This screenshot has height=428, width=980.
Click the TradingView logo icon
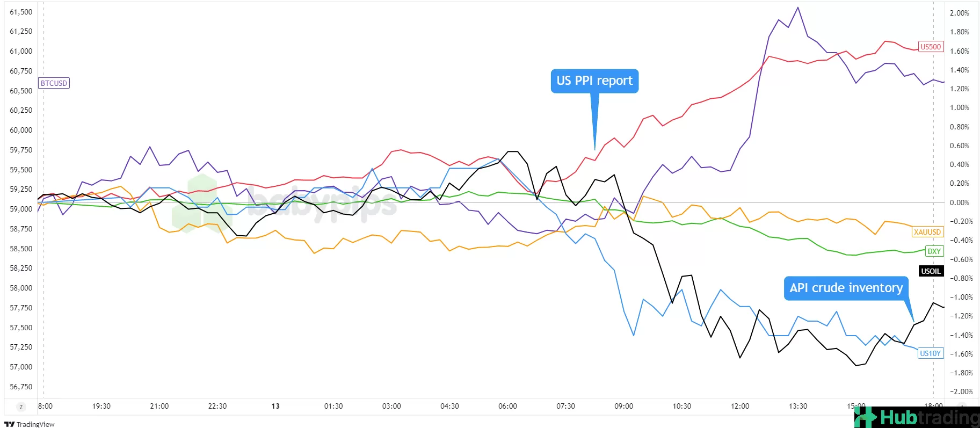pos(9,424)
